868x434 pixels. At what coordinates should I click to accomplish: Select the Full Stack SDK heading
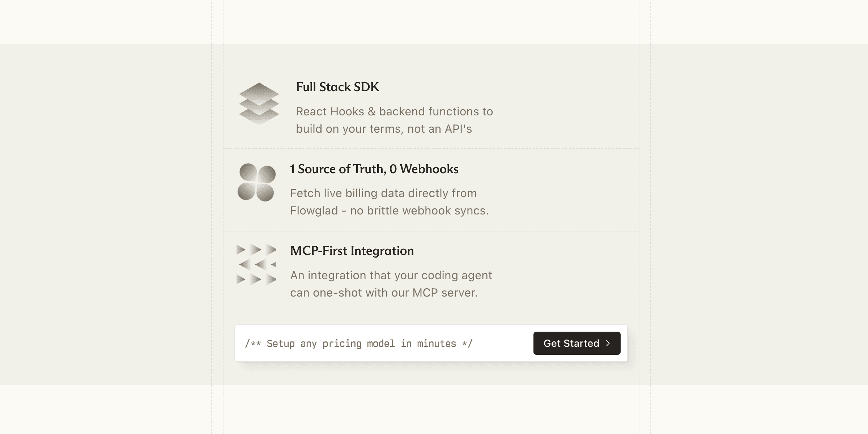337,87
